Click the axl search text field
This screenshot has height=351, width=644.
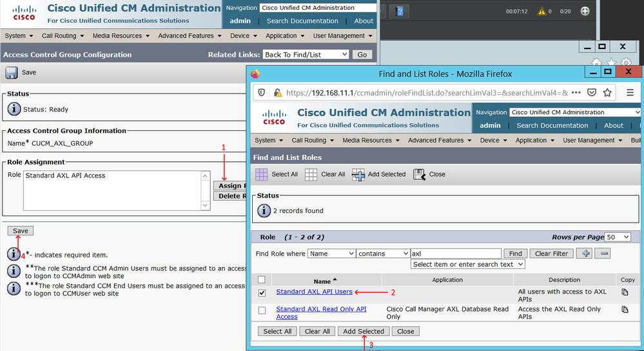click(x=456, y=254)
